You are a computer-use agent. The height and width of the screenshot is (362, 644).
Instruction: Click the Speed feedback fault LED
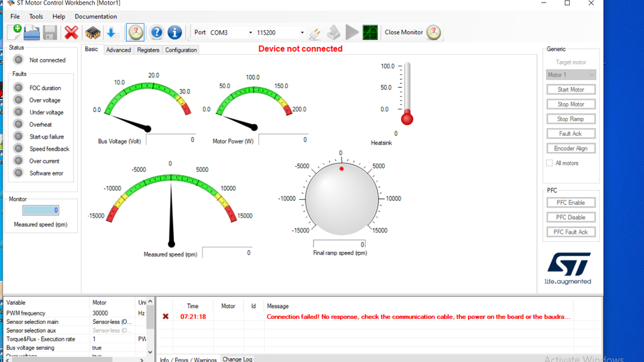coord(19,149)
